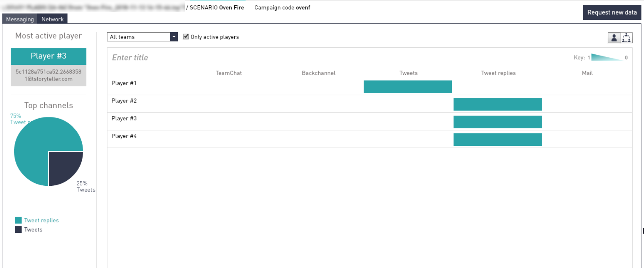
Task: Click Player #1 Tweets bar
Action: tap(408, 87)
